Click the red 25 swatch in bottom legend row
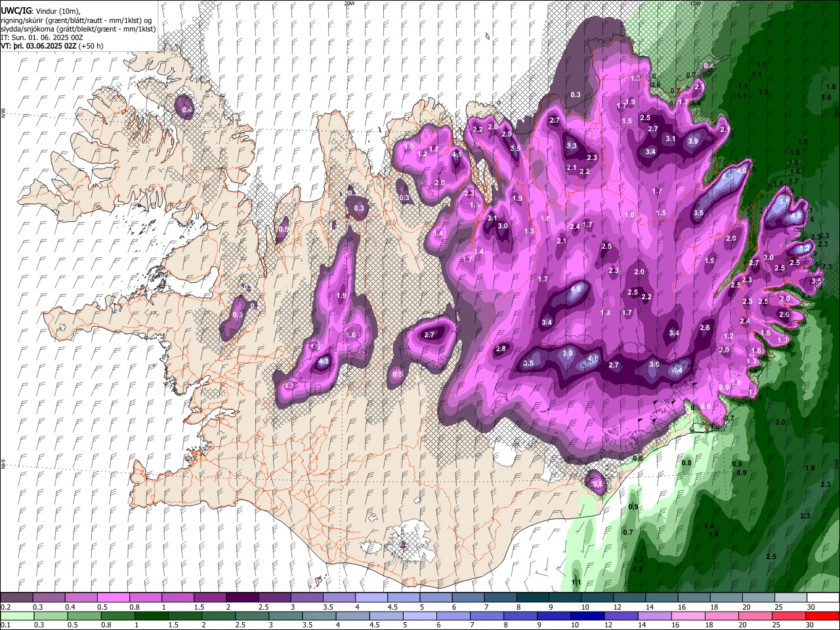The width and height of the screenshot is (840, 630). point(788,616)
